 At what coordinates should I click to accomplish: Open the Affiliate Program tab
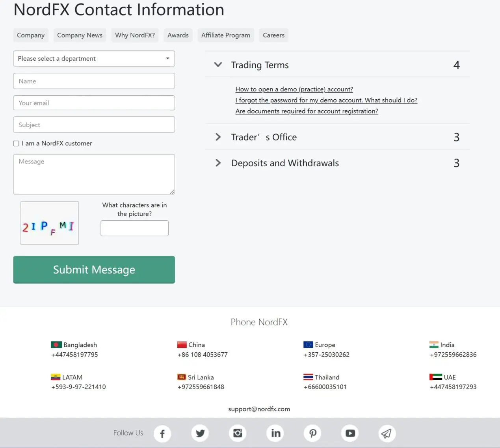(226, 35)
